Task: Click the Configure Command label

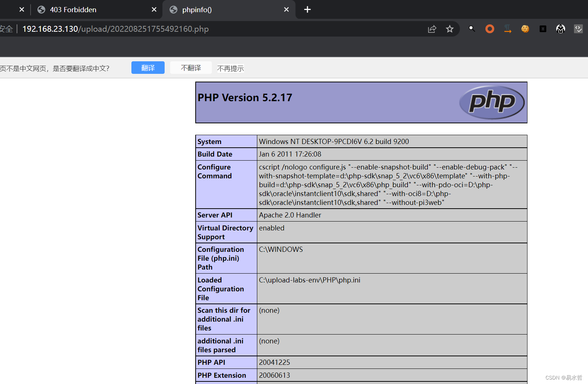Action: pos(214,171)
